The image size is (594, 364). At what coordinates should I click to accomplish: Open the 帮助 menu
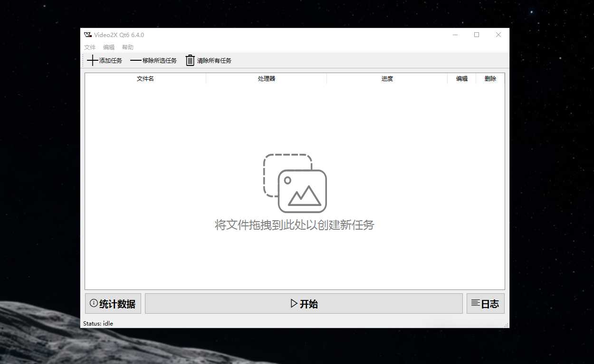point(128,47)
